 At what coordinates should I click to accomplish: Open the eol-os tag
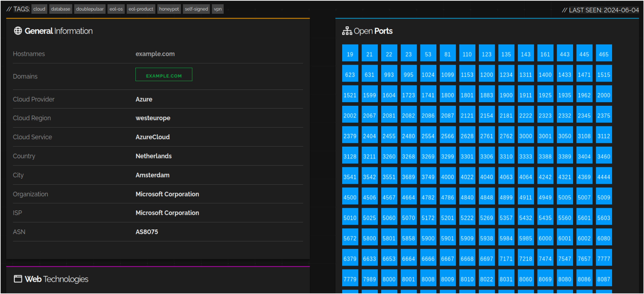click(116, 9)
